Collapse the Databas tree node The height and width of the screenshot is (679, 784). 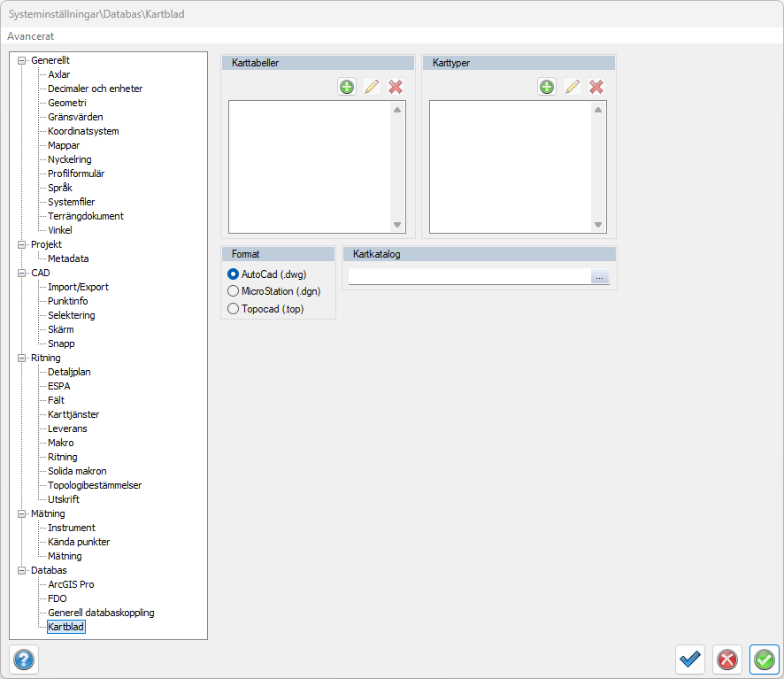tap(22, 570)
